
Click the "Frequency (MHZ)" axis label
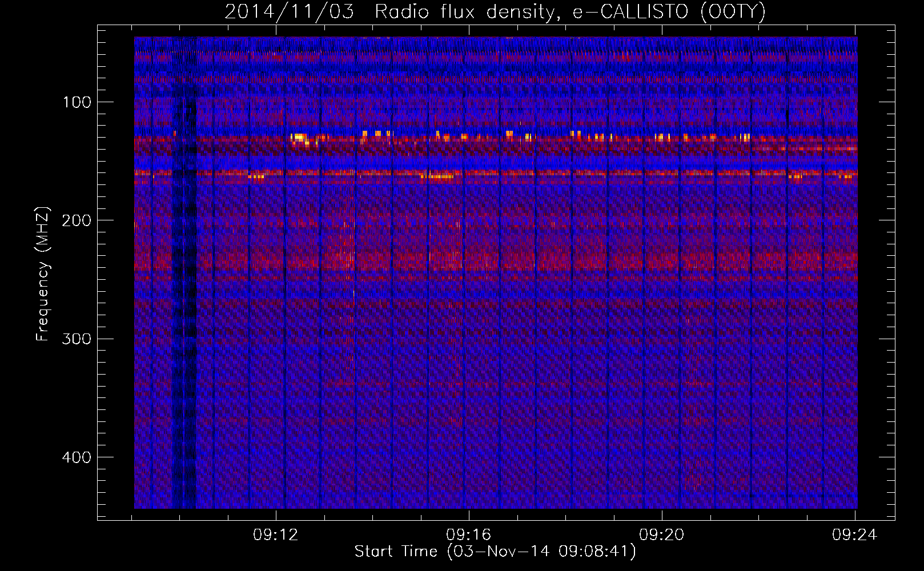43,274
